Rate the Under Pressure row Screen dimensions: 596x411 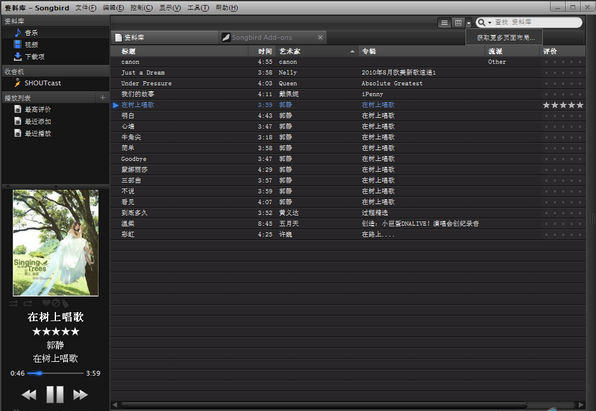pos(563,83)
